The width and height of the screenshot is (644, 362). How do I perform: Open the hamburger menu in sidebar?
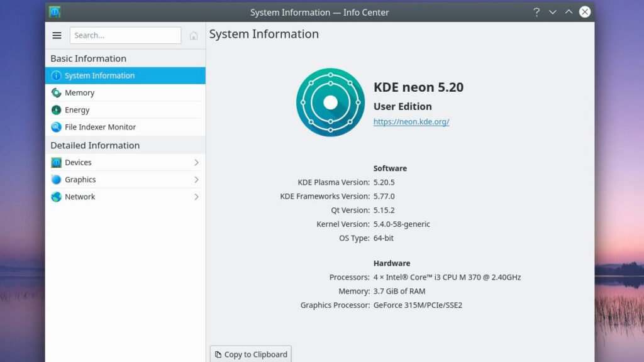[x=57, y=35]
